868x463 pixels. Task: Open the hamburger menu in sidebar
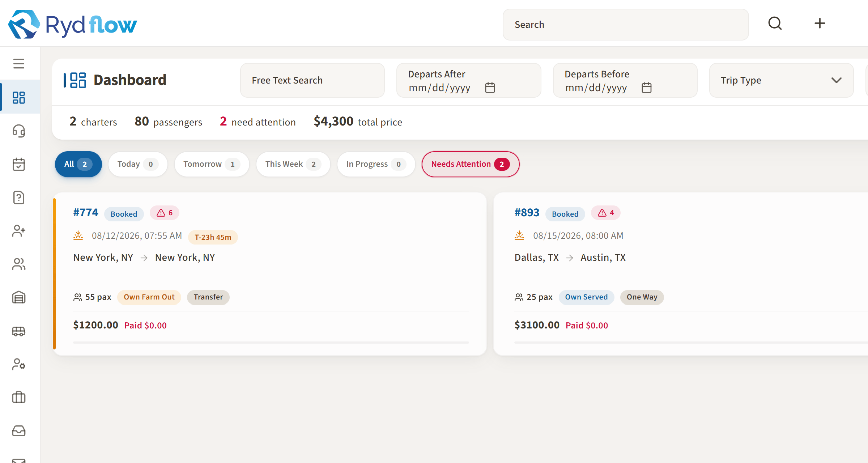point(19,64)
